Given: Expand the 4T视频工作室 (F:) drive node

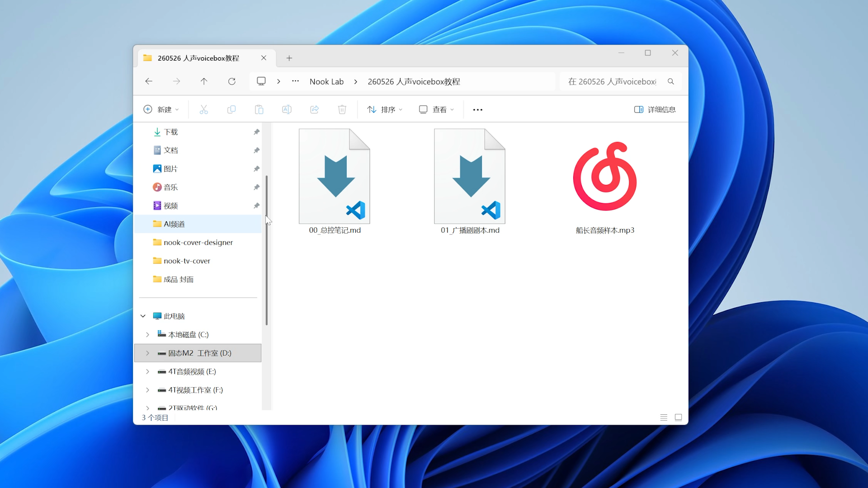Looking at the screenshot, I should [147, 390].
